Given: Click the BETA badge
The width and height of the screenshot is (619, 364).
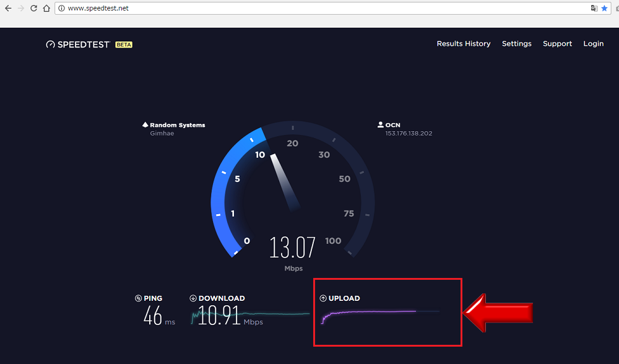Looking at the screenshot, I should [x=124, y=45].
